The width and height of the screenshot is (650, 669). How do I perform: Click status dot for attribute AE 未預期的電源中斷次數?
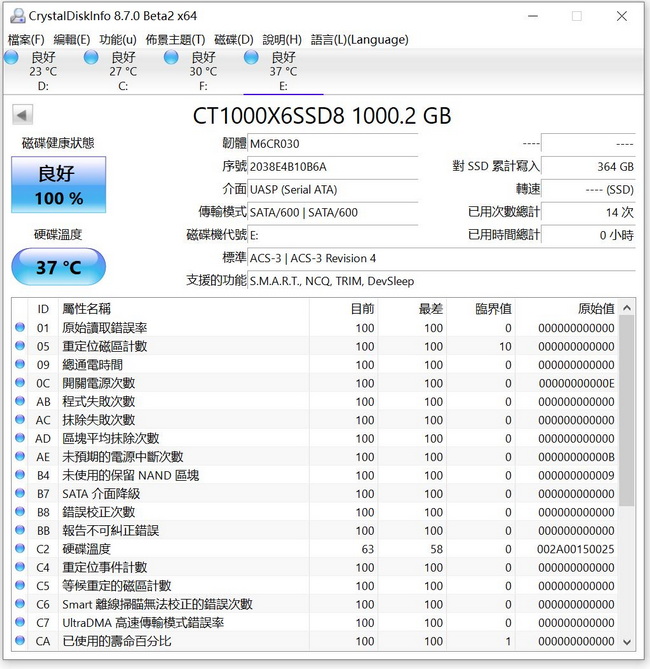20,456
